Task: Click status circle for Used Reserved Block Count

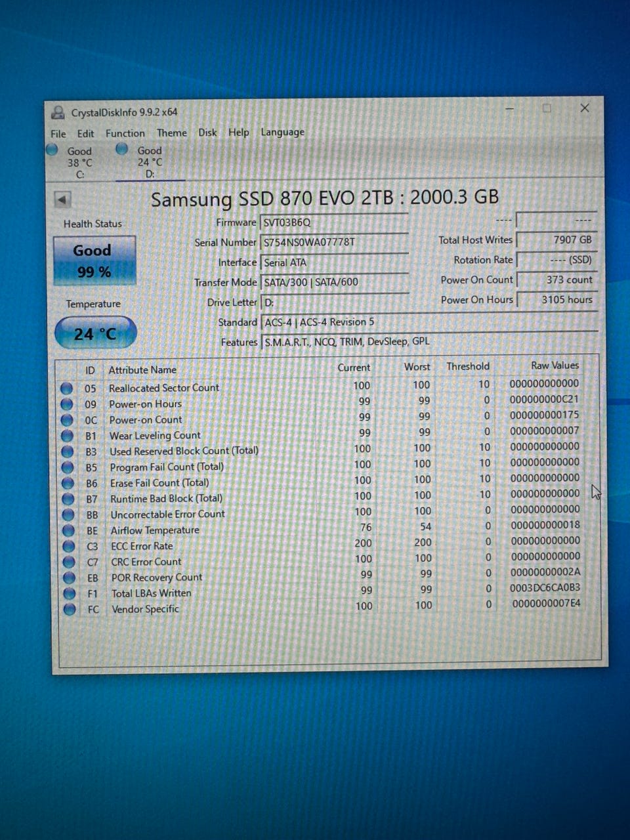Action: [67, 451]
